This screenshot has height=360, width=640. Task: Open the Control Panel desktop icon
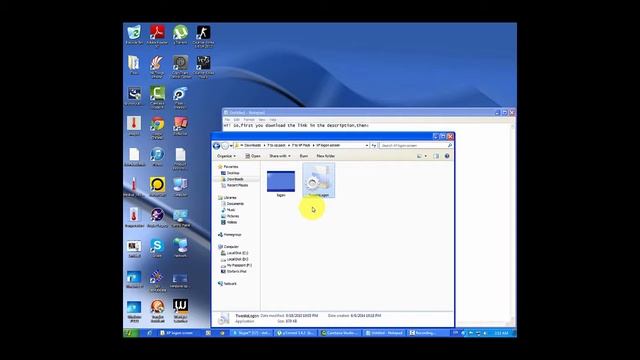[x=180, y=218]
